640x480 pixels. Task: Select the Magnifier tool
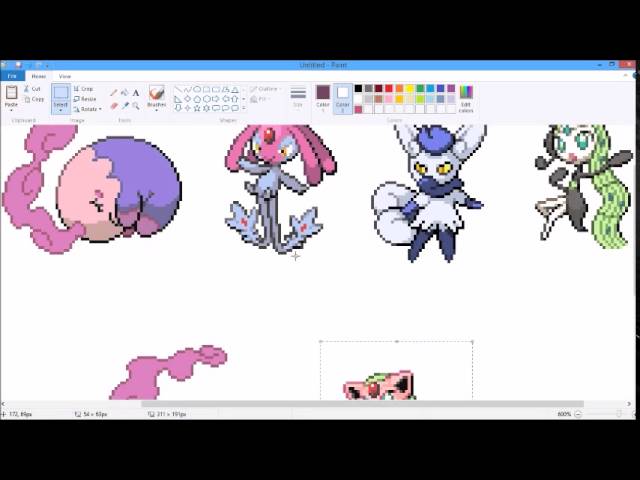[136, 106]
